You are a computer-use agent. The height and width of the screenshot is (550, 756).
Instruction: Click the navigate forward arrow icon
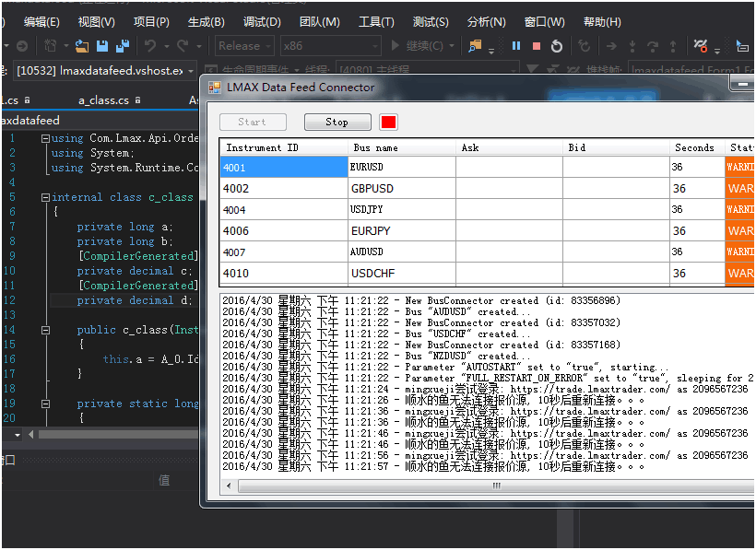(22, 46)
